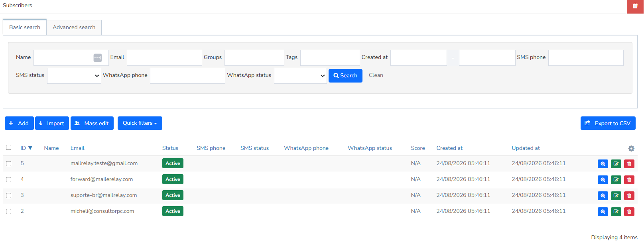Focus the Email search field
The width and height of the screenshot is (644, 242).
(x=164, y=58)
